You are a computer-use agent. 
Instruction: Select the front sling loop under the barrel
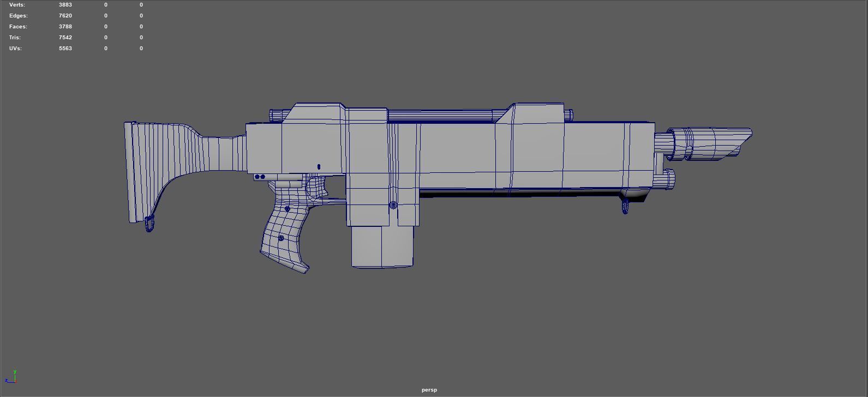[x=625, y=207]
